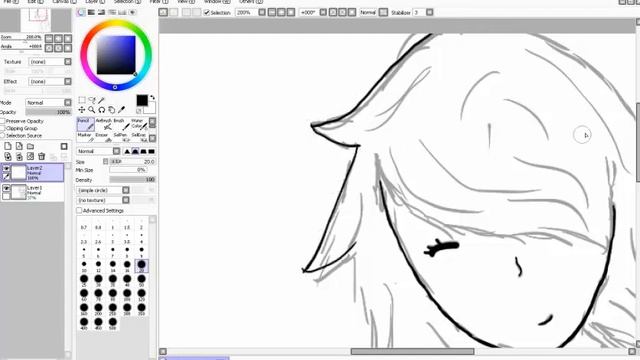
Task: Open the Edit menu
Action: pos(36,2)
